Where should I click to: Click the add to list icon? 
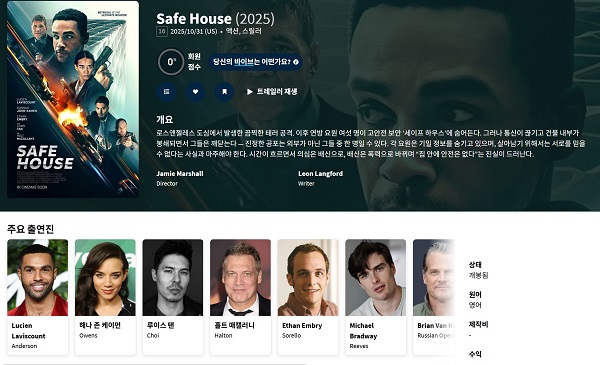(166, 92)
